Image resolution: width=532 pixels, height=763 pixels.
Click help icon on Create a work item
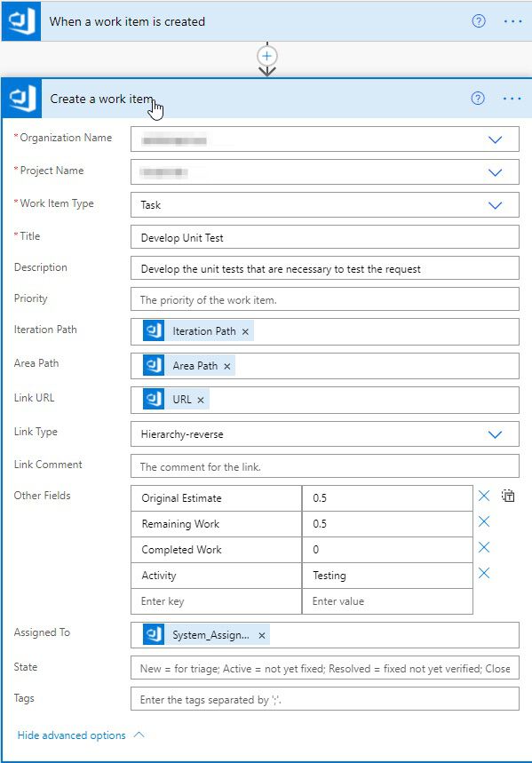478,99
